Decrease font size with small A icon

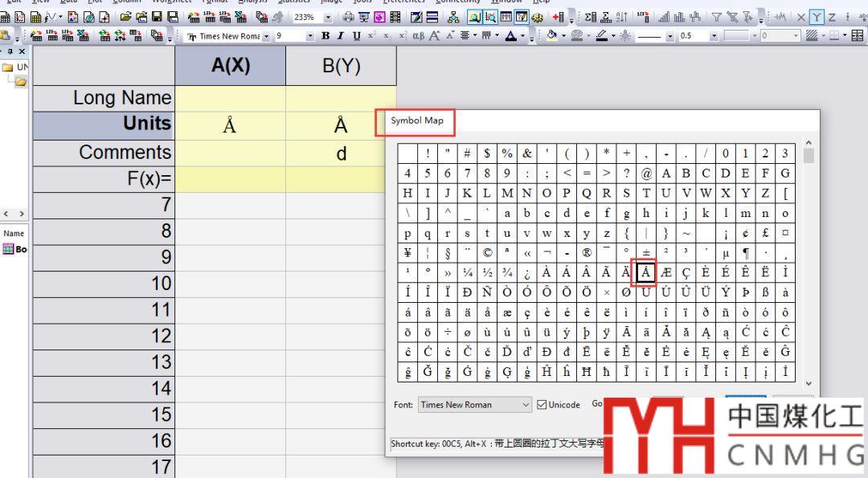(x=451, y=36)
